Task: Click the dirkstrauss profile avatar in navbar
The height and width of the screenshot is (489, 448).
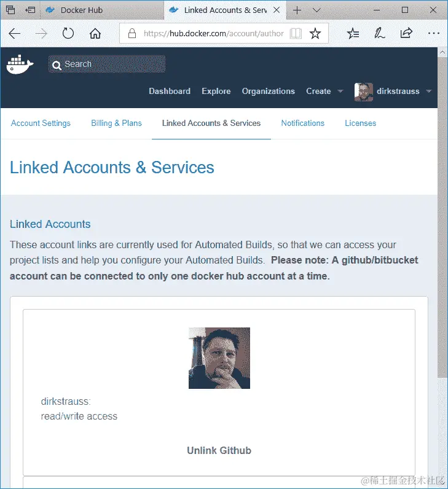Action: click(x=363, y=92)
